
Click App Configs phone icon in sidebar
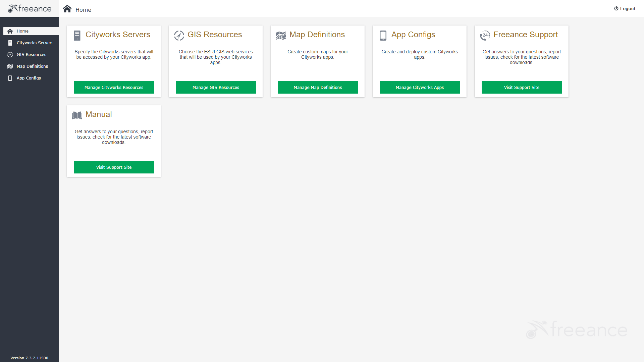click(10, 78)
